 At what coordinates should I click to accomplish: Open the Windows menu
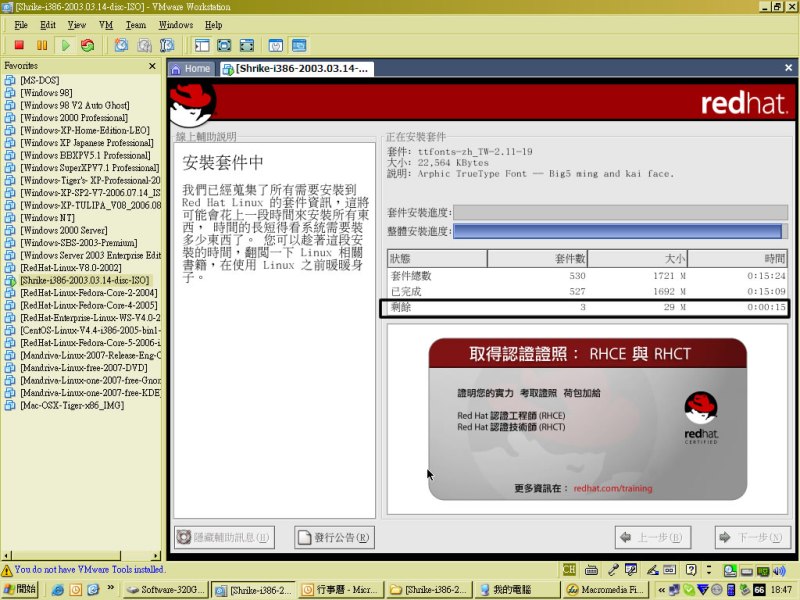pos(176,25)
